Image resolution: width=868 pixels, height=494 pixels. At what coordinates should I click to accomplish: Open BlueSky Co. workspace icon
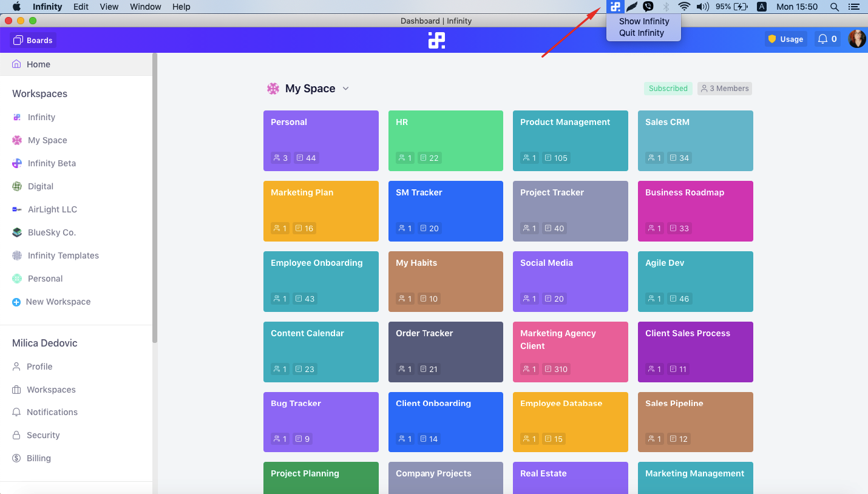pyautogui.click(x=17, y=232)
